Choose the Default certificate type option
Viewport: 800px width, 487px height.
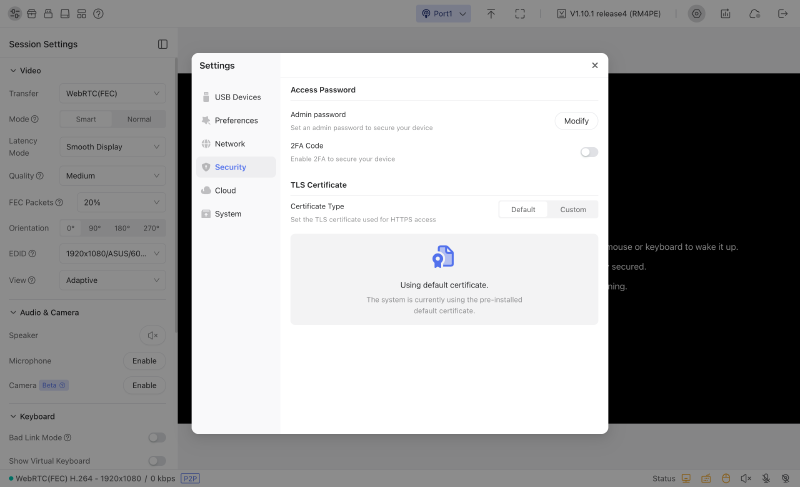pos(523,210)
